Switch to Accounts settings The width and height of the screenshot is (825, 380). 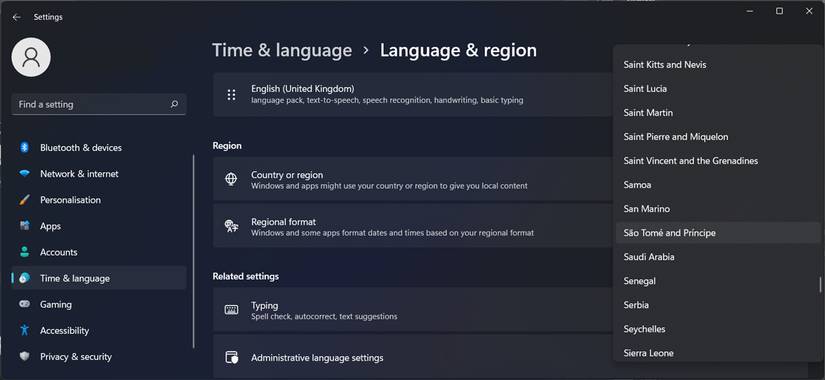pos(99,252)
